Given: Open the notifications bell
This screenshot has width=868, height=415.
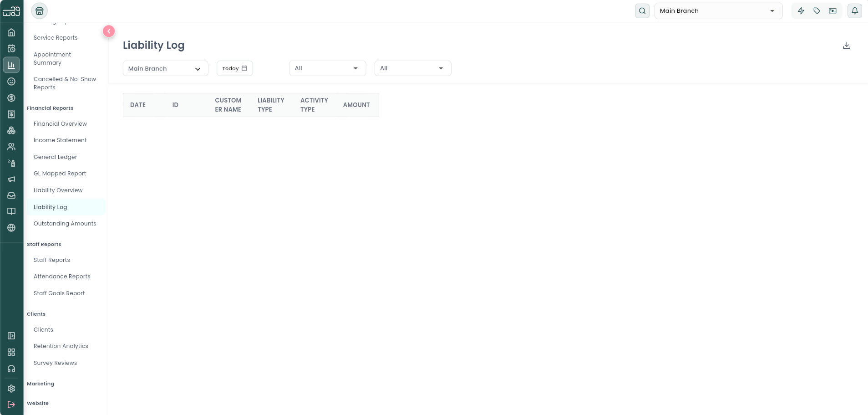Looking at the screenshot, I should [855, 11].
